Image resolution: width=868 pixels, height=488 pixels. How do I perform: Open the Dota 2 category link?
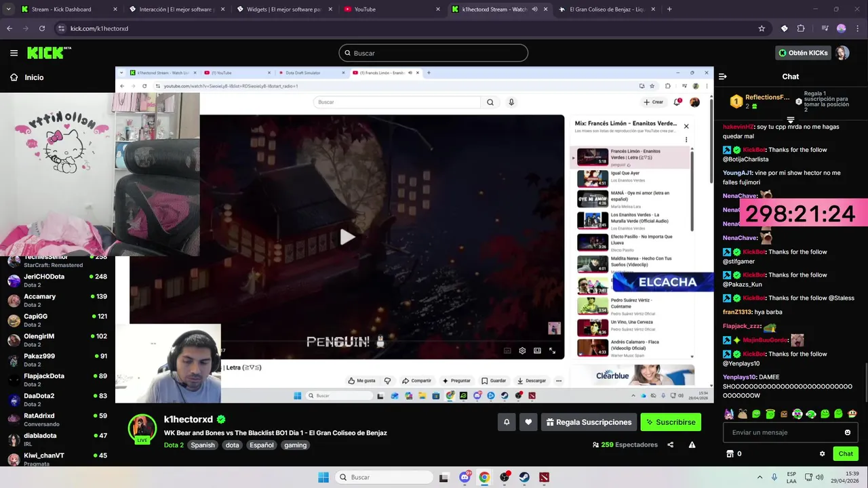(x=174, y=445)
